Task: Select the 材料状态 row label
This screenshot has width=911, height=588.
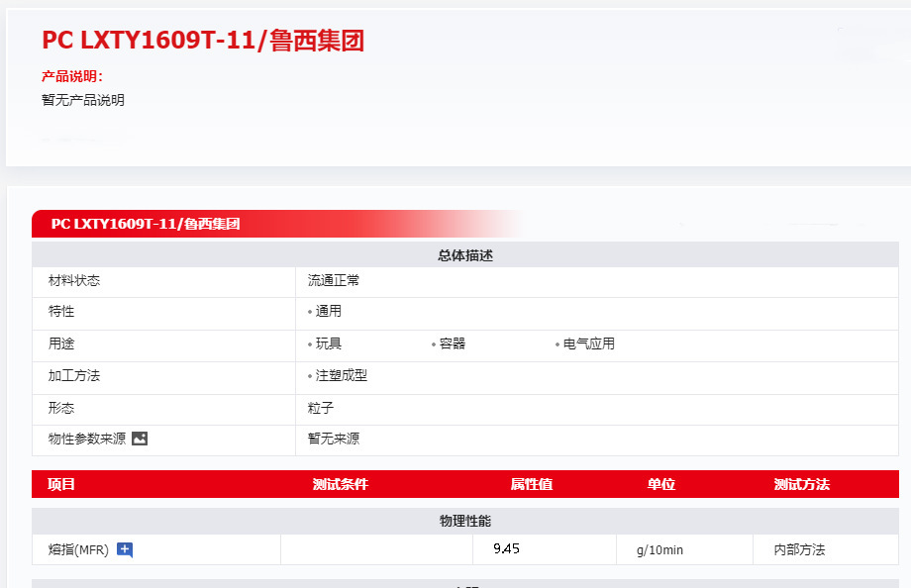Action: tap(74, 281)
